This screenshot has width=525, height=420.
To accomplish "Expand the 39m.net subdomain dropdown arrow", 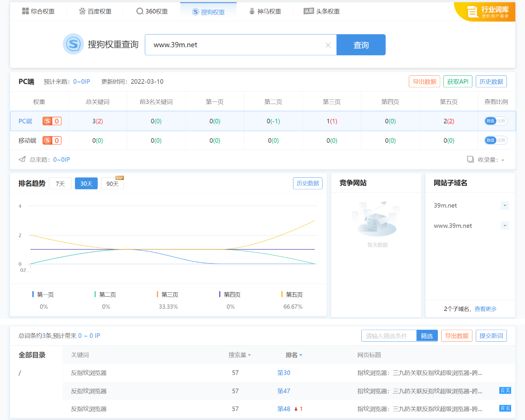I will (505, 206).
